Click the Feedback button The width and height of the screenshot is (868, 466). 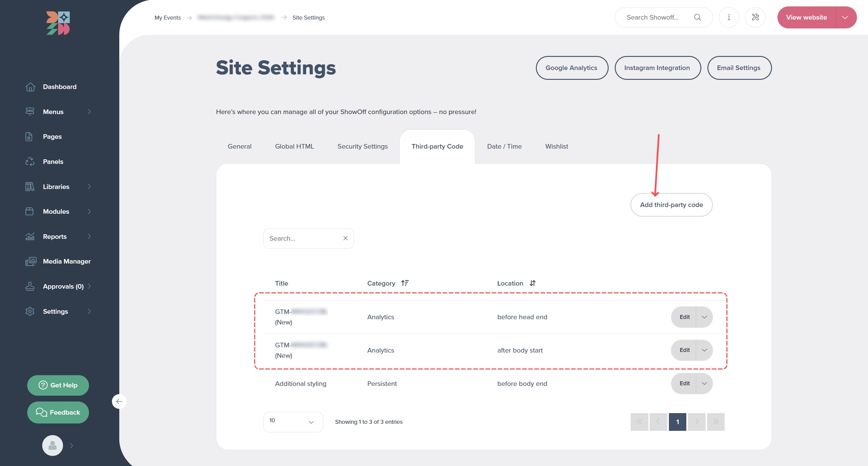58,412
